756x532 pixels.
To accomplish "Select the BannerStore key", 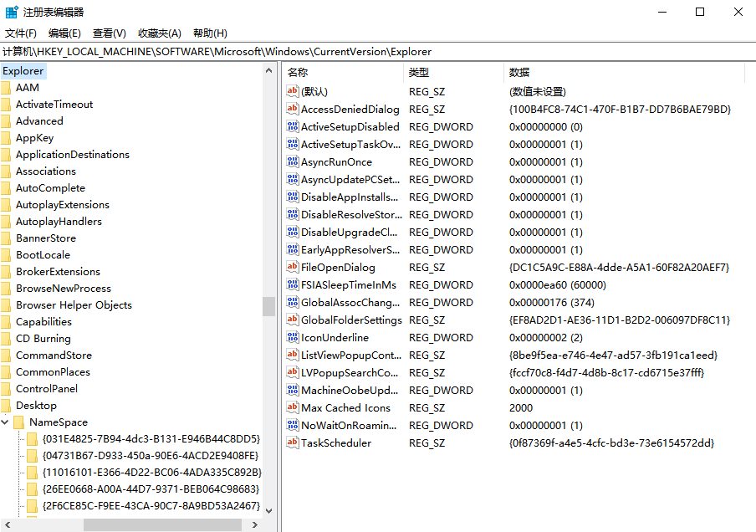I will pyautogui.click(x=46, y=238).
